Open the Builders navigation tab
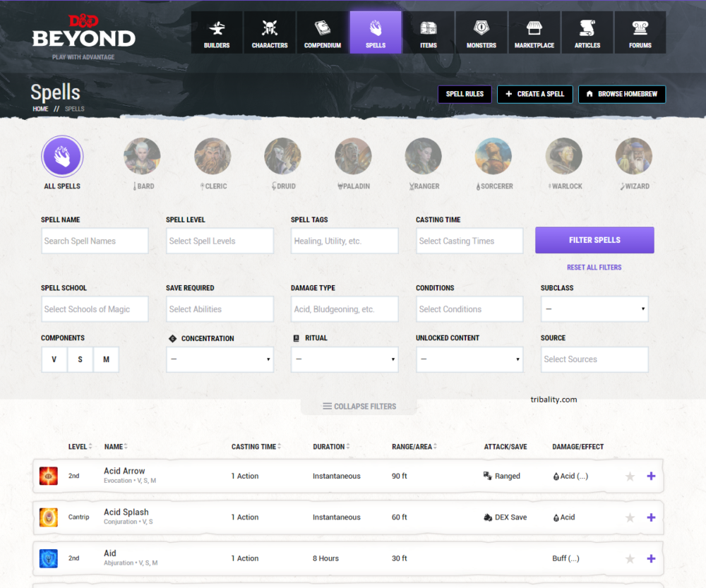Screen dimensions: 706x588 (217, 32)
